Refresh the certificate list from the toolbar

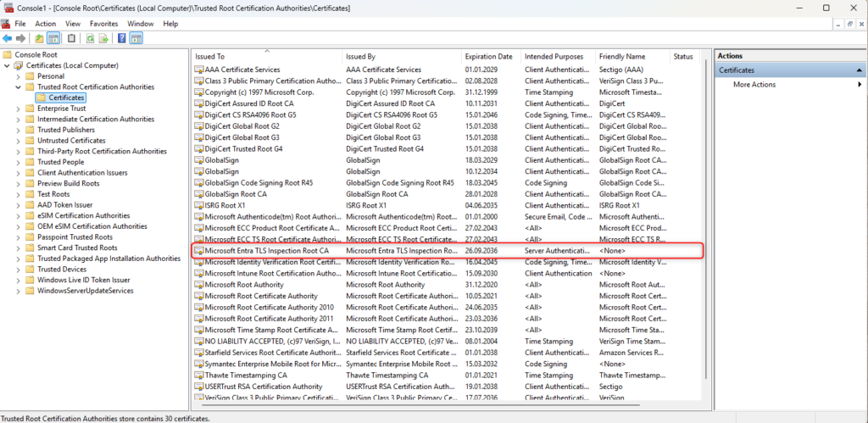point(89,38)
